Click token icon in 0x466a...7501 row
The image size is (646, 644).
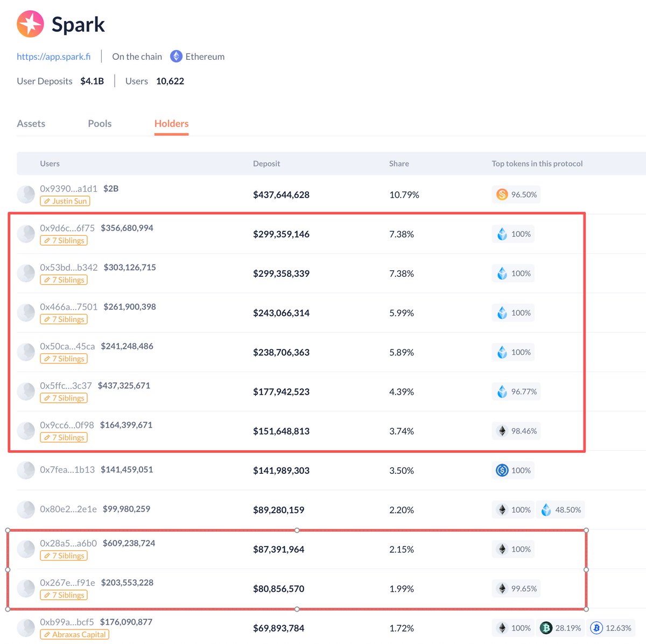pos(502,312)
